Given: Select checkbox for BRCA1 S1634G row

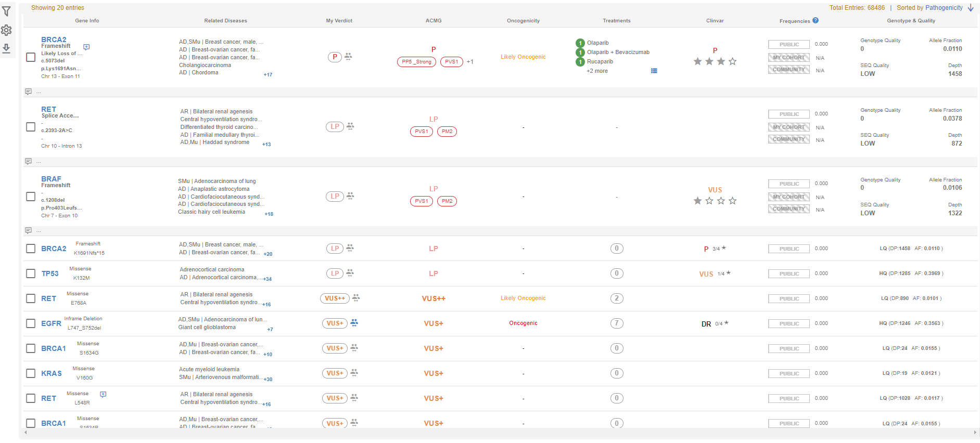Looking at the screenshot, I should [31, 348].
